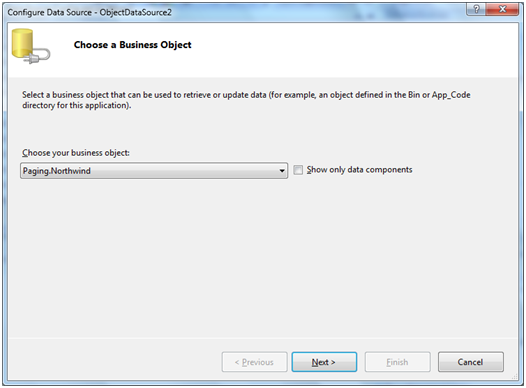The image size is (526, 388).
Task: Click the question mark help button
Action: click(476, 9)
